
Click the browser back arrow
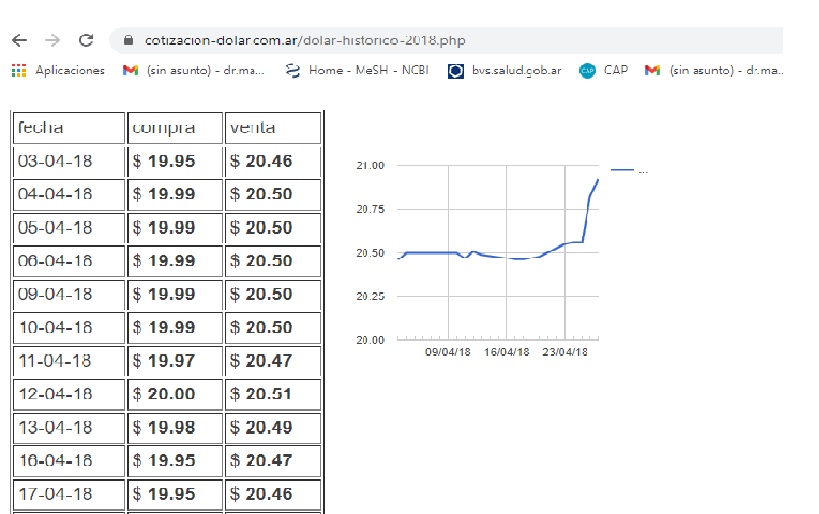click(19, 41)
